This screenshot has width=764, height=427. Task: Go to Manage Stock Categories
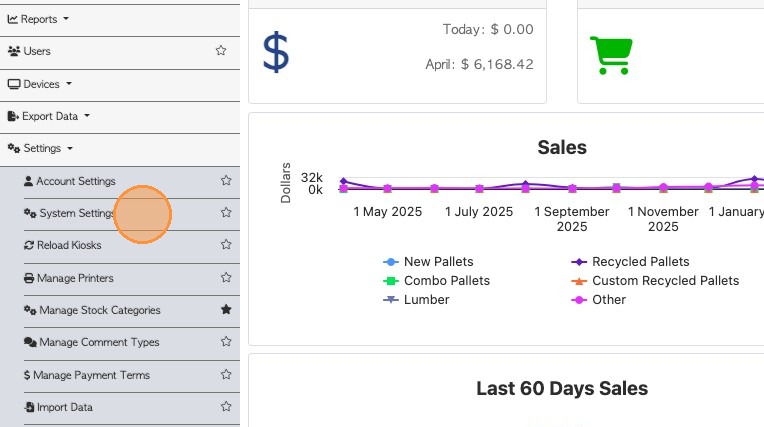pyautogui.click(x=99, y=310)
